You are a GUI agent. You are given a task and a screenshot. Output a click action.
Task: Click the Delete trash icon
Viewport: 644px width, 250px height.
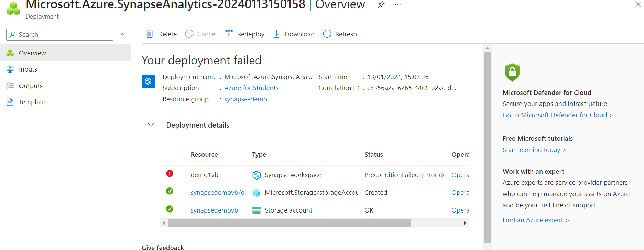[x=150, y=34]
